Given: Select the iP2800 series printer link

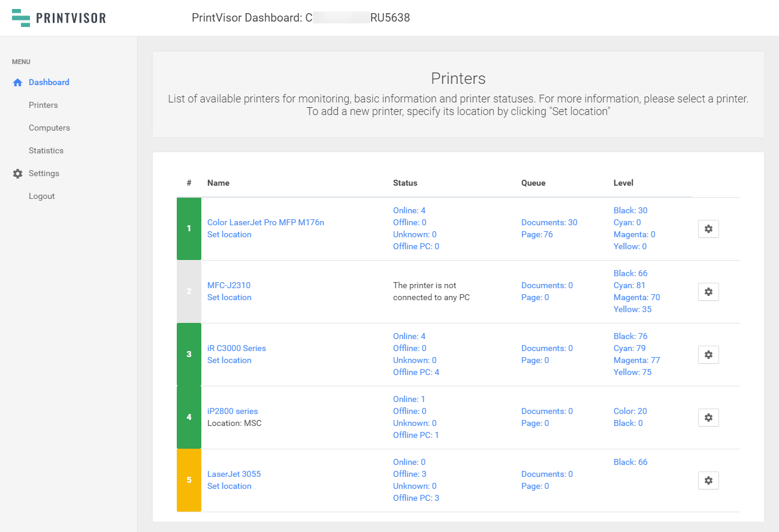Looking at the screenshot, I should tap(233, 412).
